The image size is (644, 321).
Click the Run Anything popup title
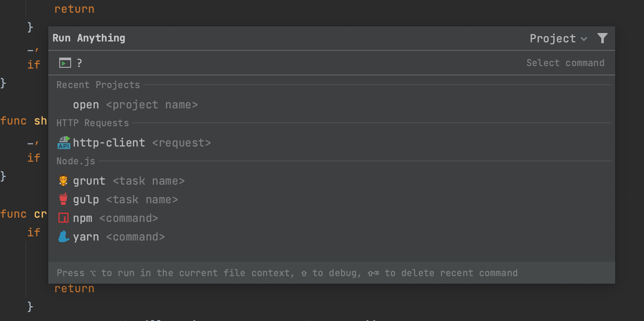(89, 38)
